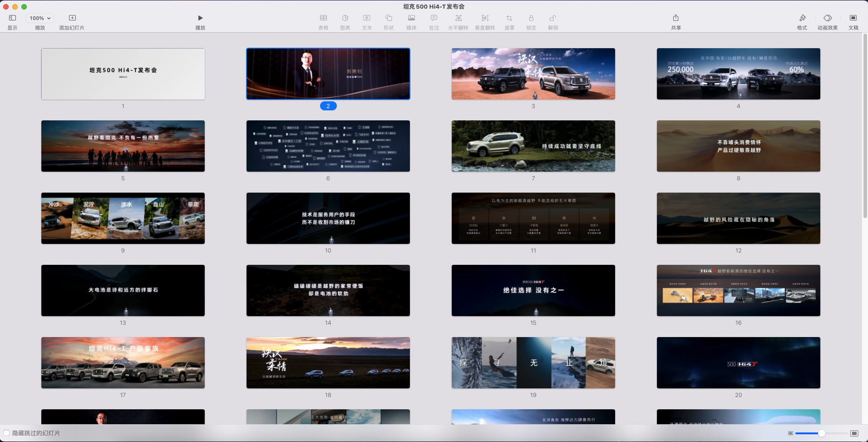Select slide 19 thumbnail 探寻无止境

(x=533, y=363)
